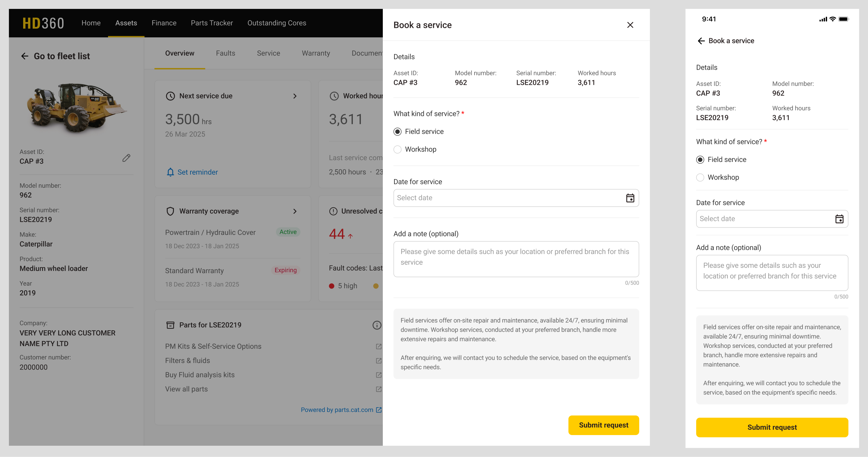The image size is (868, 457).
Task: Click the 5 high fault count
Action: click(347, 286)
